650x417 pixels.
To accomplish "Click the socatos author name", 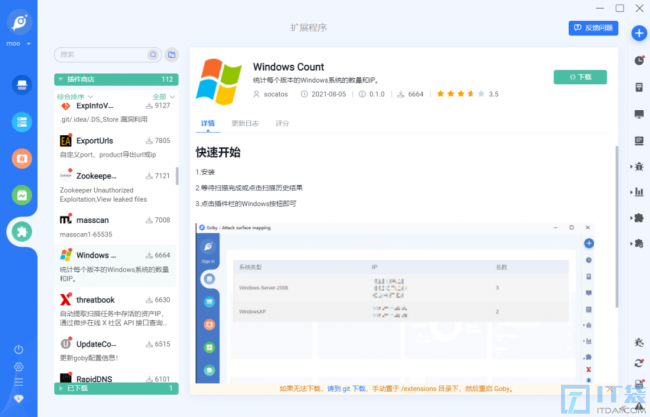I will 276,94.
